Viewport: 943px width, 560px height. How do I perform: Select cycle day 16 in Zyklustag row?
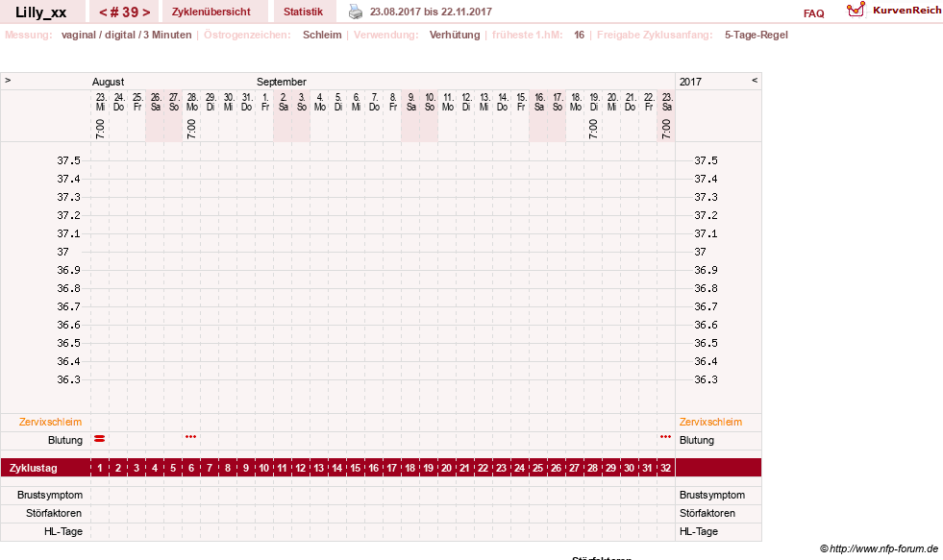(x=374, y=468)
